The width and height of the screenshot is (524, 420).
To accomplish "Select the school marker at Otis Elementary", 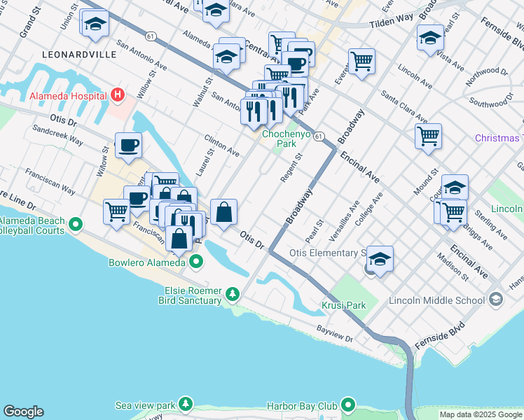I will point(379,260).
